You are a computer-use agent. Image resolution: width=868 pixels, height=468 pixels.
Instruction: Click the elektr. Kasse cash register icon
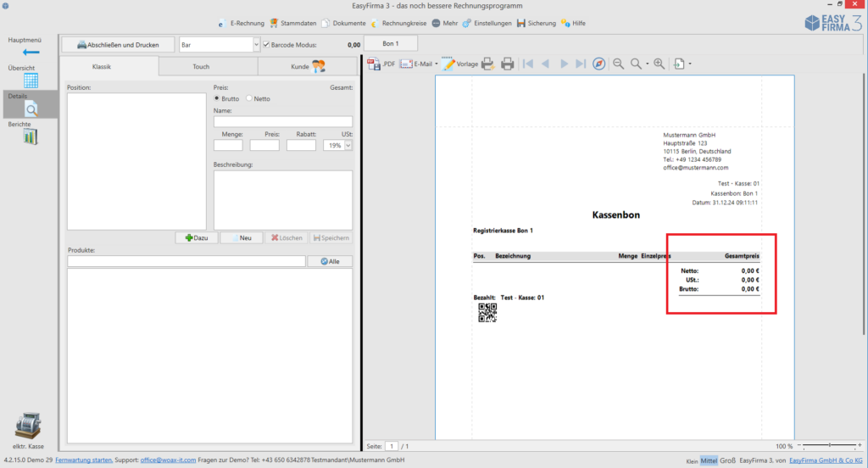pyautogui.click(x=28, y=426)
